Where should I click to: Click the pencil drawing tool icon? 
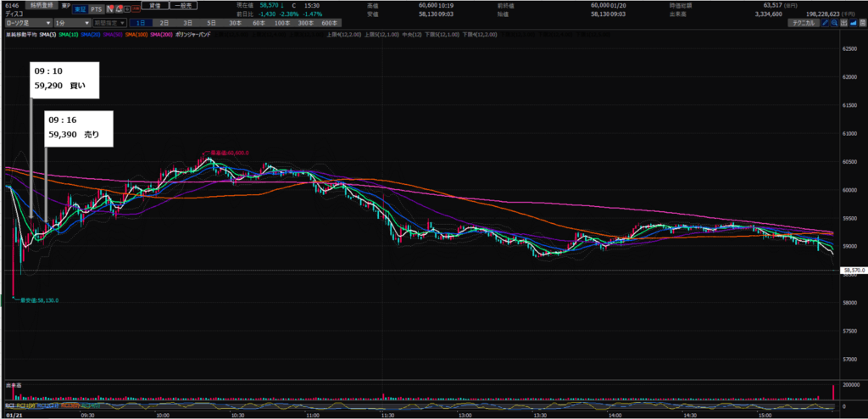[x=825, y=23]
